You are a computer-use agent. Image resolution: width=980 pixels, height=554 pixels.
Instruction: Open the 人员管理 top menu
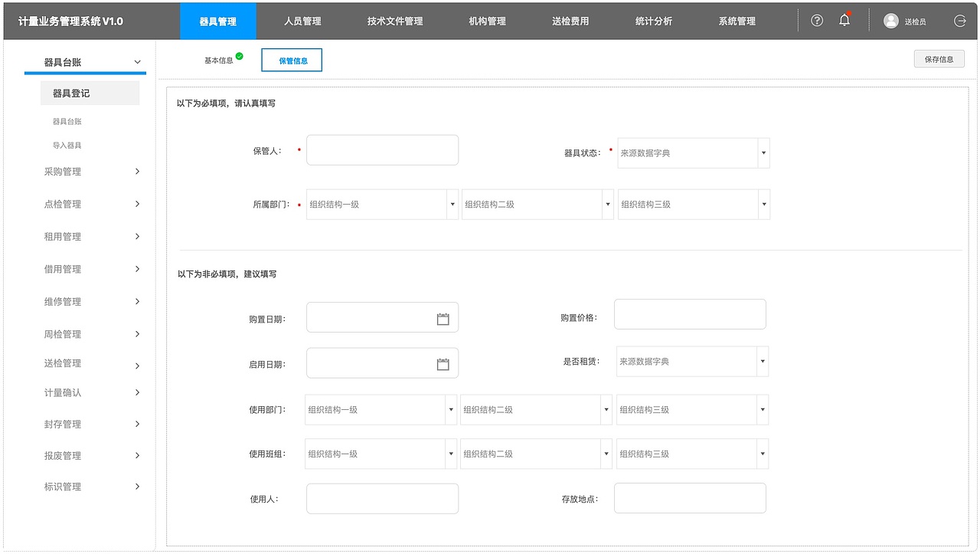(302, 21)
